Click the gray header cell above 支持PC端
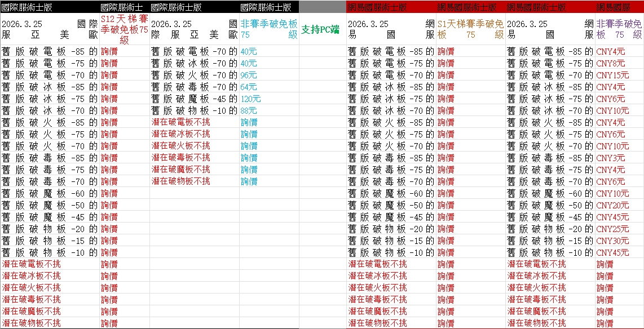This screenshot has height=329, width=644. 322,7
